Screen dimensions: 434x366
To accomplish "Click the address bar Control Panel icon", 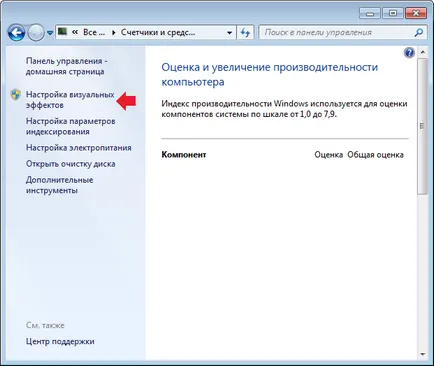I will coord(62,32).
